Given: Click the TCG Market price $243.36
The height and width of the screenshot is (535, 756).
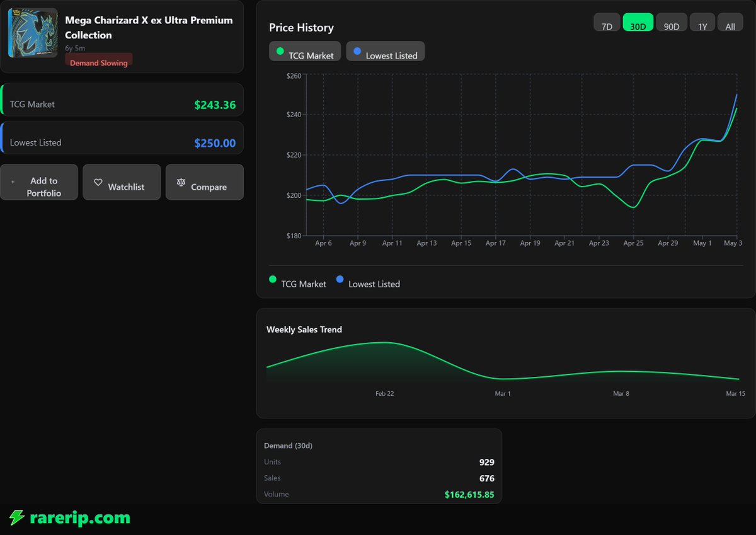Looking at the screenshot, I should [215, 105].
